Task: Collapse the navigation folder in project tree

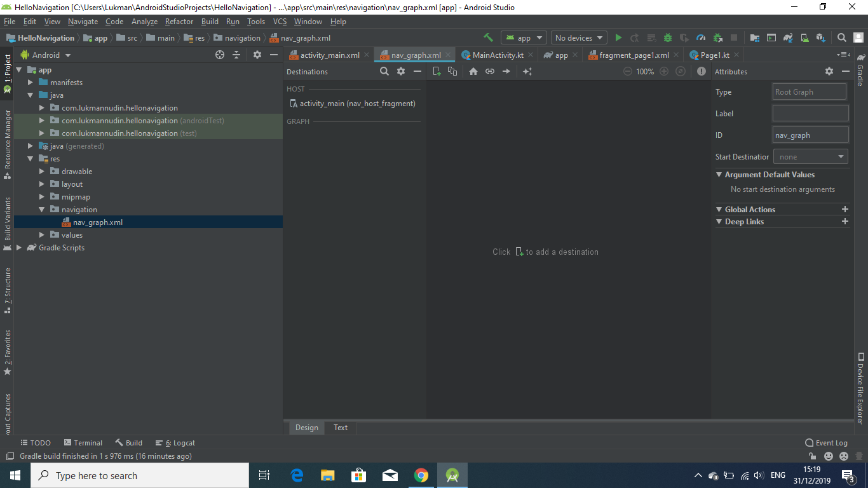Action: 41,209
